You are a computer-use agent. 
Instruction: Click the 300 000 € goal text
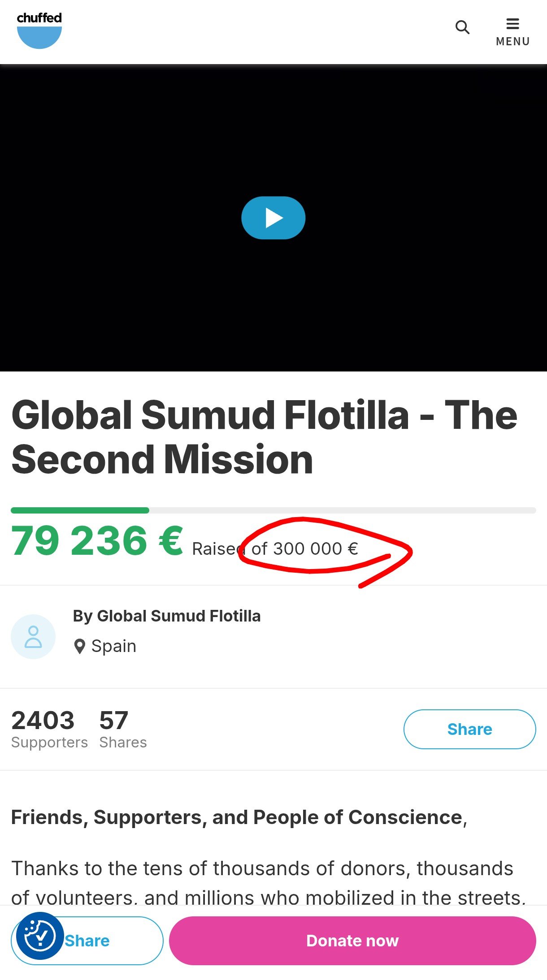tap(304, 548)
